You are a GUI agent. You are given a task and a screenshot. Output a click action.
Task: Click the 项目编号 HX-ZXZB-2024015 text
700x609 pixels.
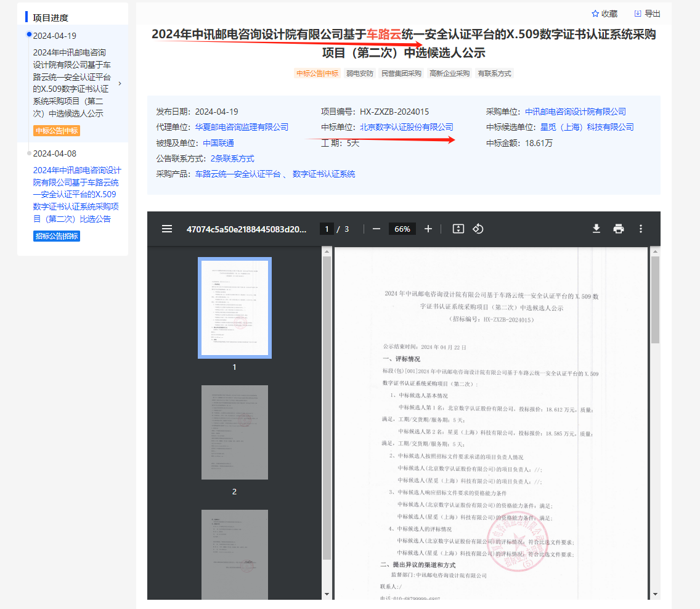(375, 112)
